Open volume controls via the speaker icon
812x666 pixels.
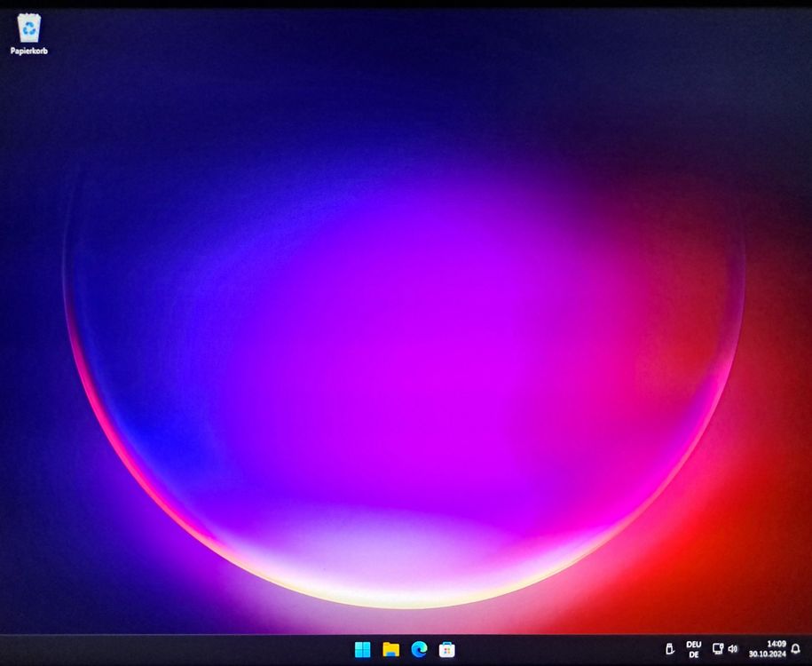(732, 648)
